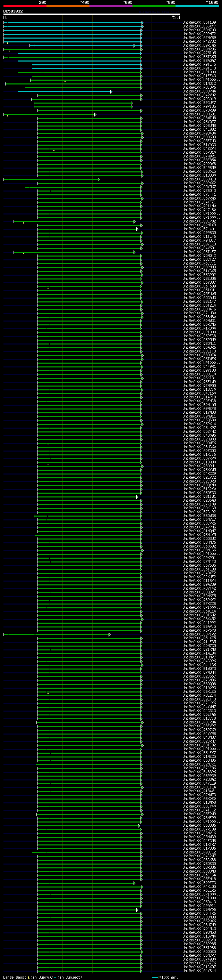The width and height of the screenshot is (222, 980).
Task: Open hit UniRef100_A9PHT2
Action: (x=199, y=34)
